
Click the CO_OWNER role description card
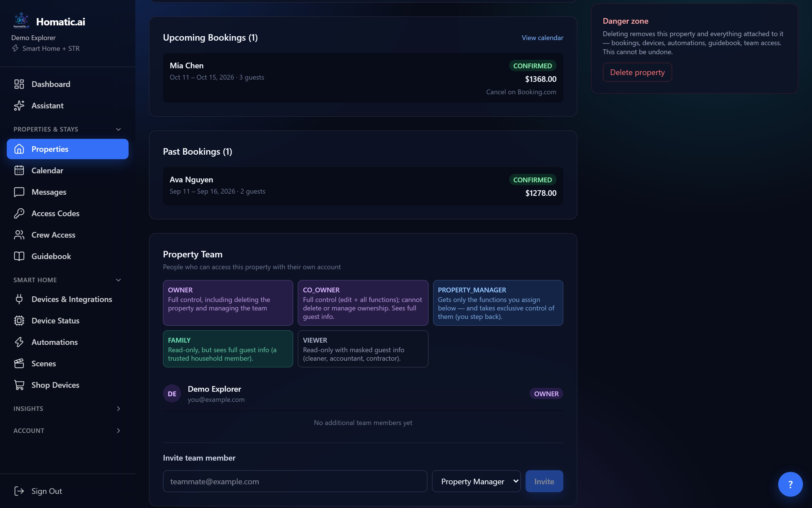point(363,303)
